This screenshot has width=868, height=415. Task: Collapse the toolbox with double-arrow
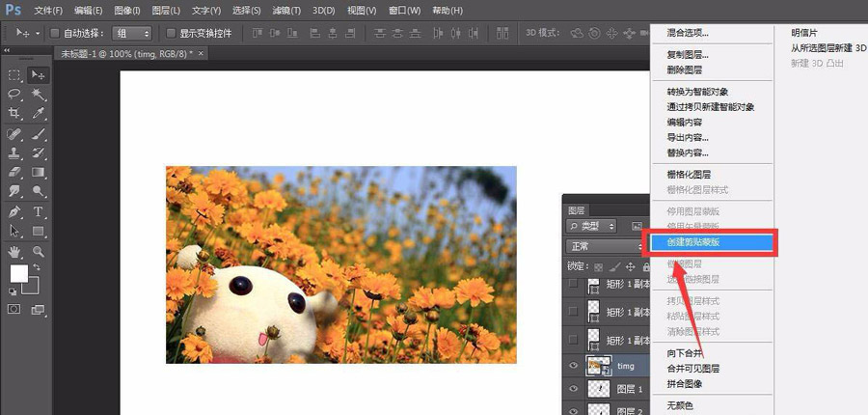(x=7, y=50)
